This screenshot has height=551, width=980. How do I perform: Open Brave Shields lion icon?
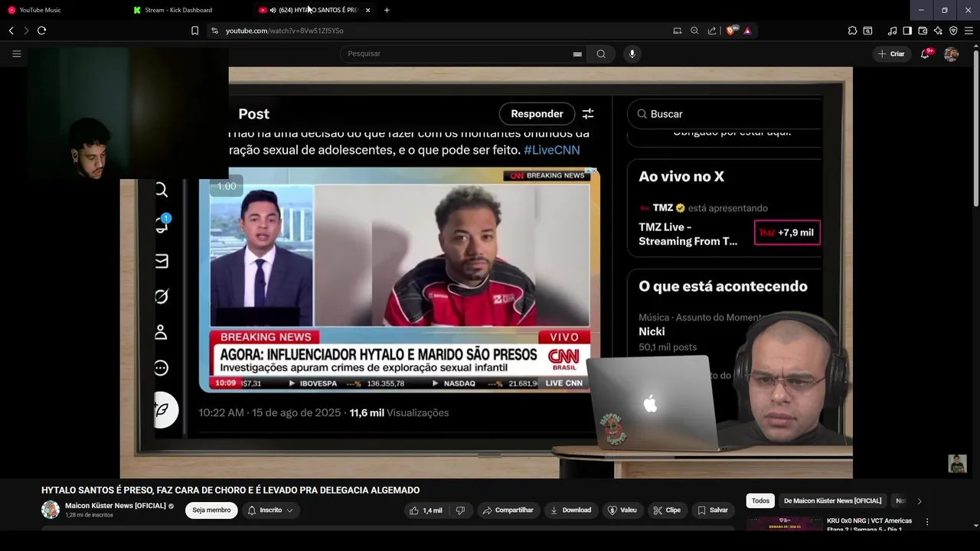pos(730,31)
